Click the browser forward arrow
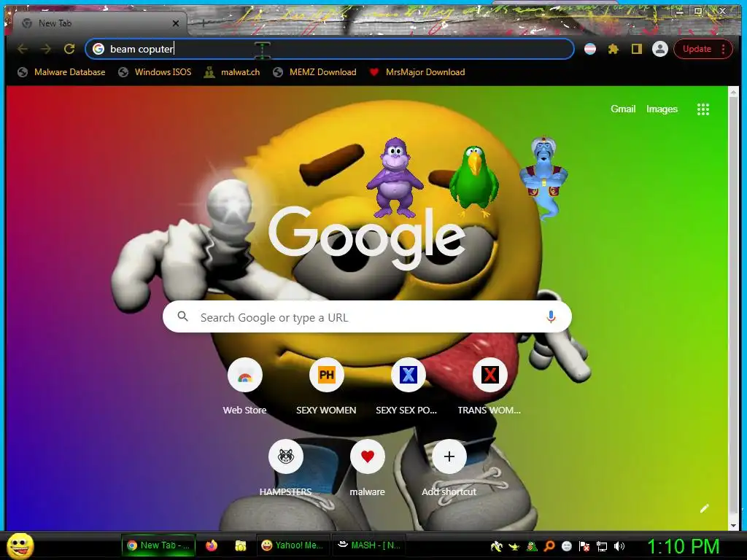 (x=46, y=49)
